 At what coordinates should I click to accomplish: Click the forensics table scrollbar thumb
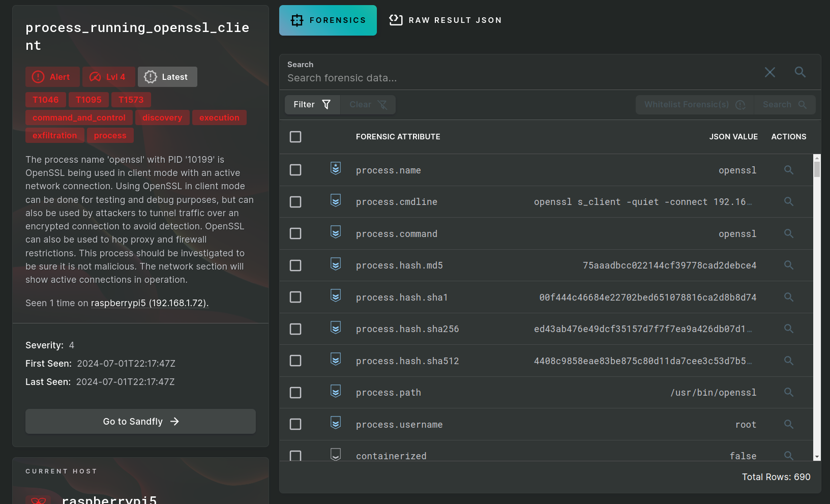pos(817,169)
